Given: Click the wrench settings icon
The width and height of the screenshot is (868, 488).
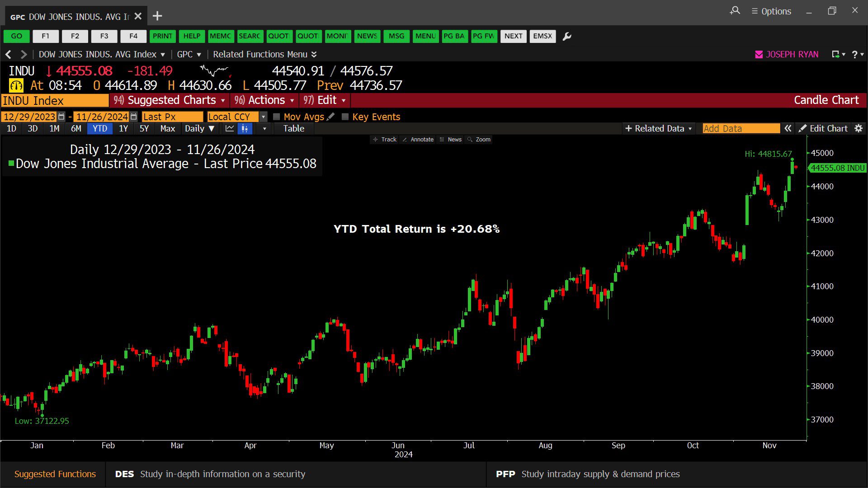Looking at the screenshot, I should [567, 36].
